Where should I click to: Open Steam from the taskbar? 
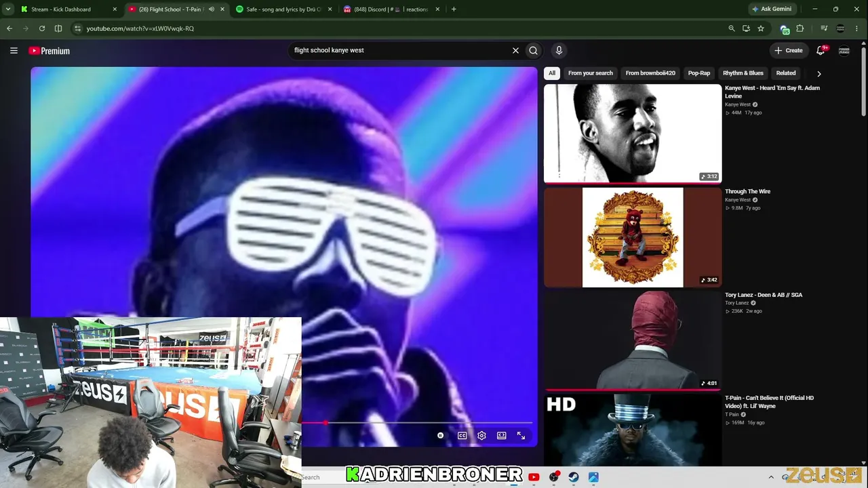(574, 477)
